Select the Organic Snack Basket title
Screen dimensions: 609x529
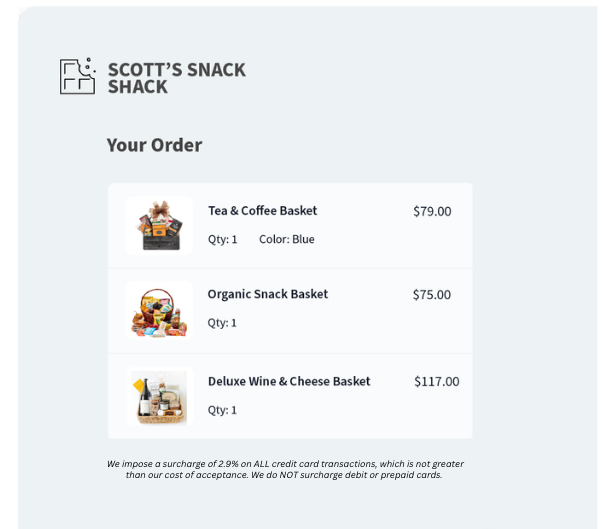click(267, 294)
